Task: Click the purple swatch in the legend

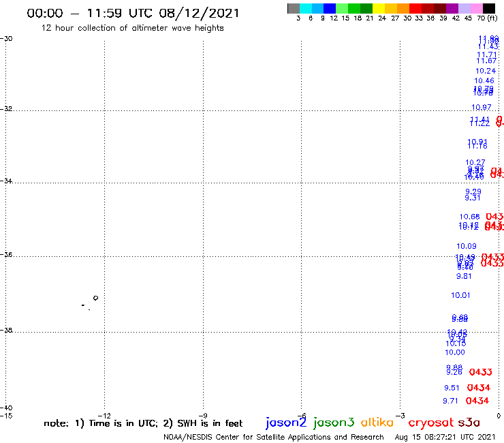Action: point(452,8)
